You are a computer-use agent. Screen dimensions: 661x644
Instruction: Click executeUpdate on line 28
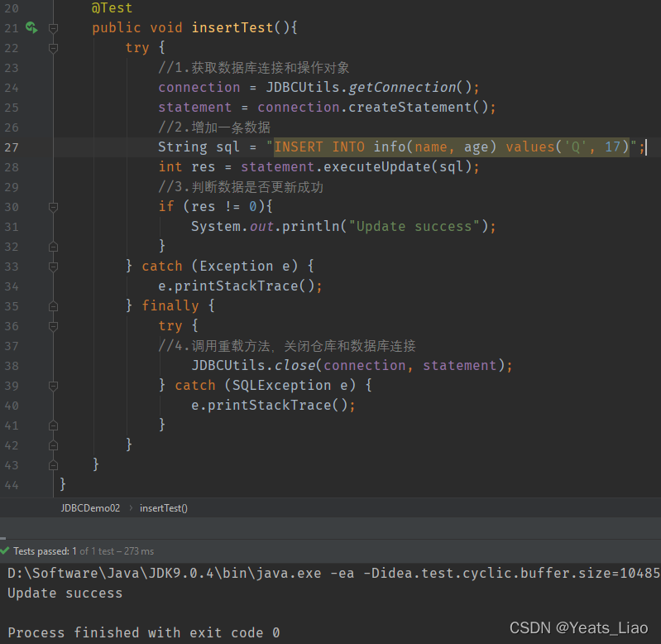[377, 166]
